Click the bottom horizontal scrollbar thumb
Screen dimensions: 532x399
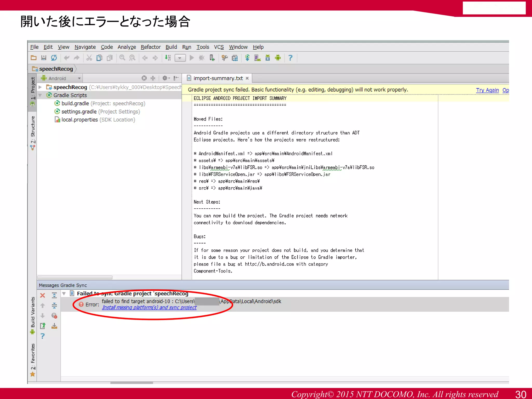pyautogui.click(x=132, y=383)
